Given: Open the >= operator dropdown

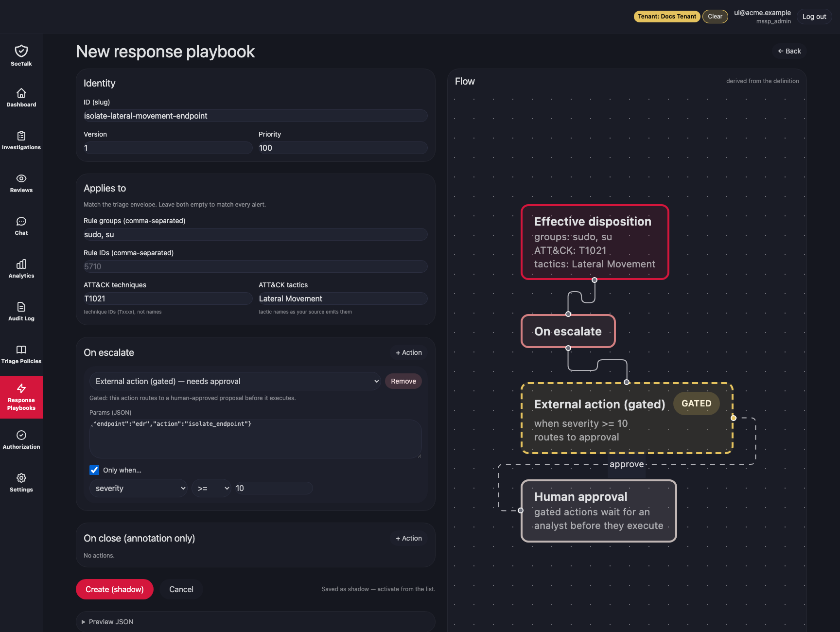Looking at the screenshot, I should coord(211,488).
